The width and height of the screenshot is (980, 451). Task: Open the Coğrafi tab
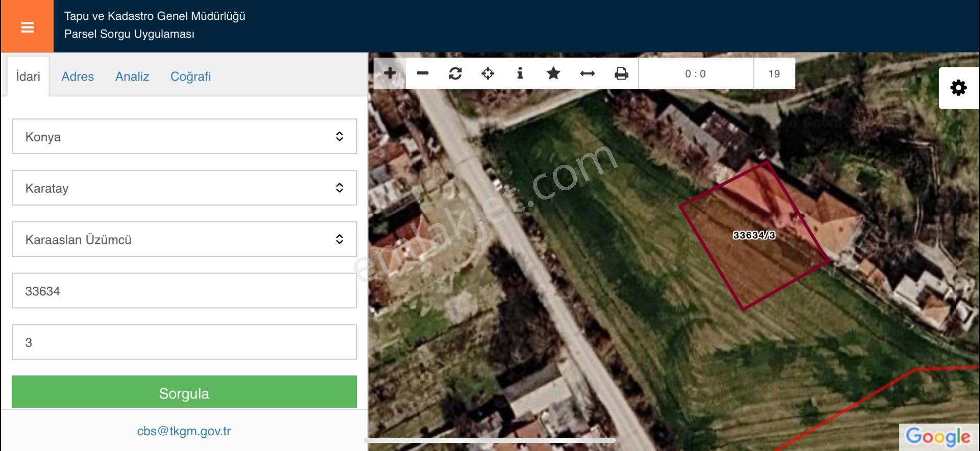[190, 77]
